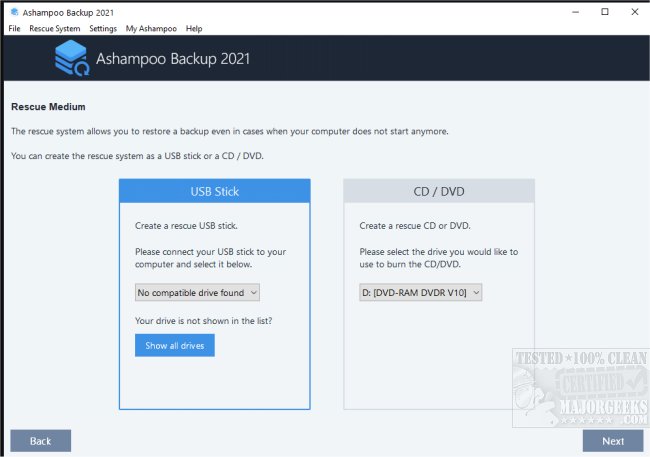650x457 pixels.
Task: Open the Settings menu
Action: coord(103,28)
